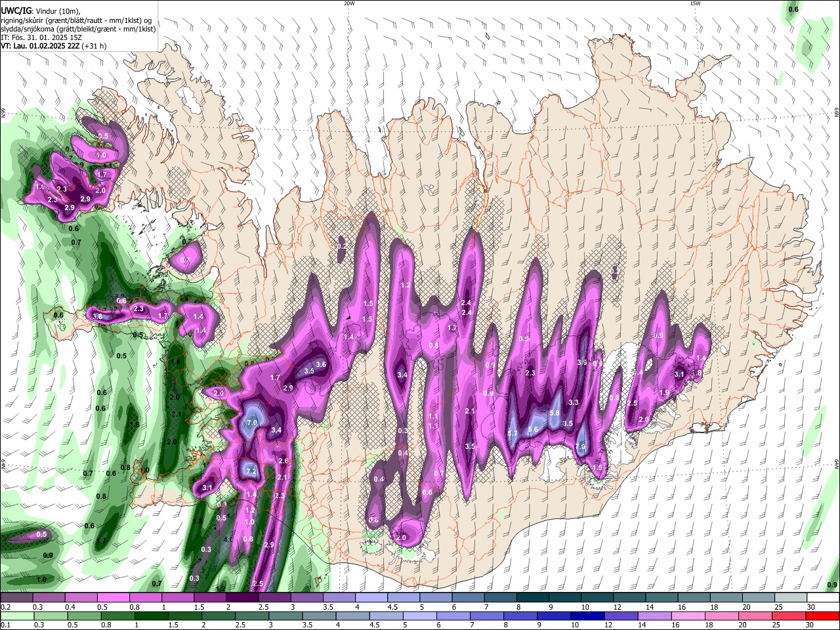Screen dimensions: 840x630
Task: Select the 3.6 precipitation value label
Action: pos(321,364)
